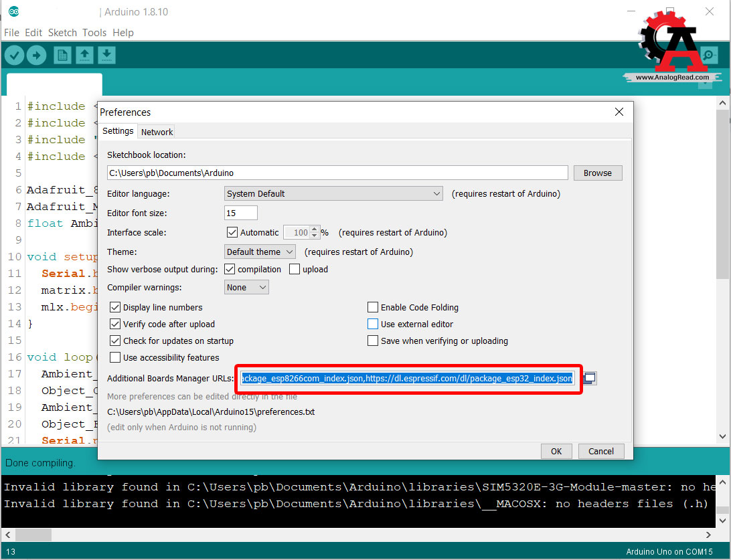Enable Code Folding checkbox

[372, 307]
